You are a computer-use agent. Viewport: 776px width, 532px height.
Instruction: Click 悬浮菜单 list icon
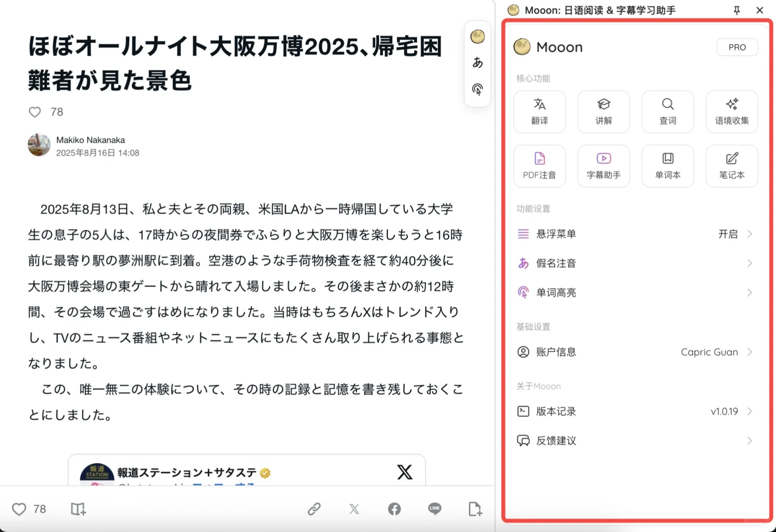click(x=523, y=234)
